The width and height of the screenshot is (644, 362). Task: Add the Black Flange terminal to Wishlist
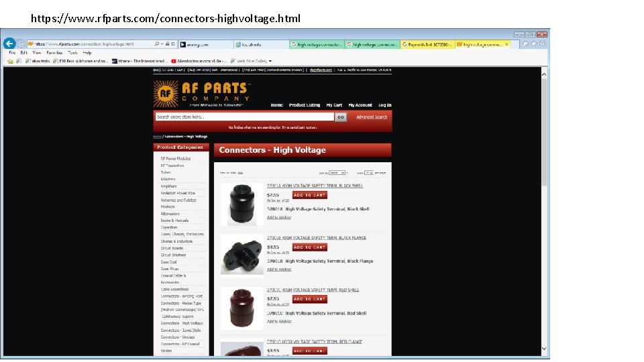click(x=279, y=269)
